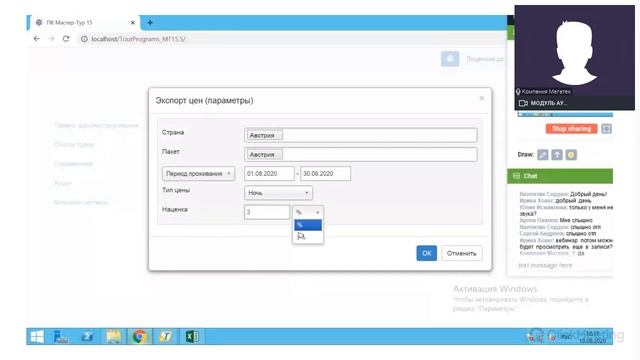Viewport: 640px width, 360px height.
Task: Click the Отменить button
Action: click(462, 253)
